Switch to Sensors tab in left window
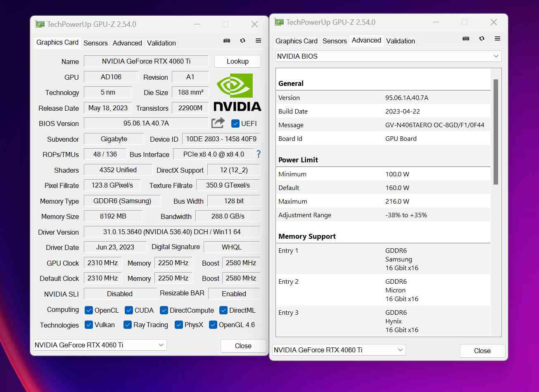539x392 pixels. (x=95, y=43)
